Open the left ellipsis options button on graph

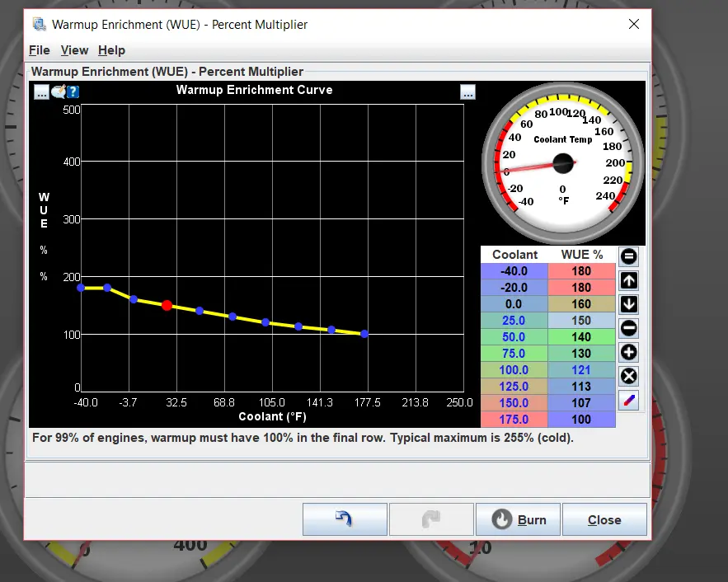point(41,92)
